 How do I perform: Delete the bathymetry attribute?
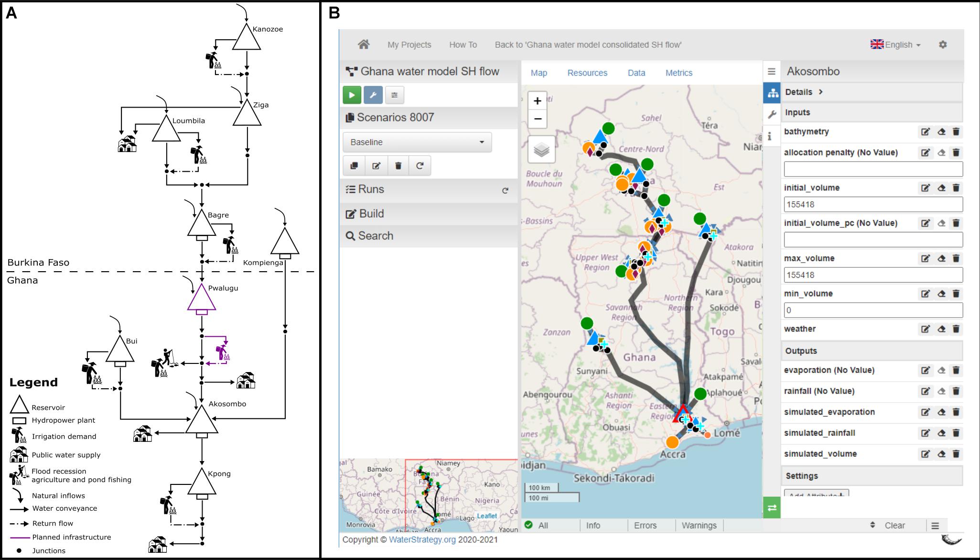[956, 132]
